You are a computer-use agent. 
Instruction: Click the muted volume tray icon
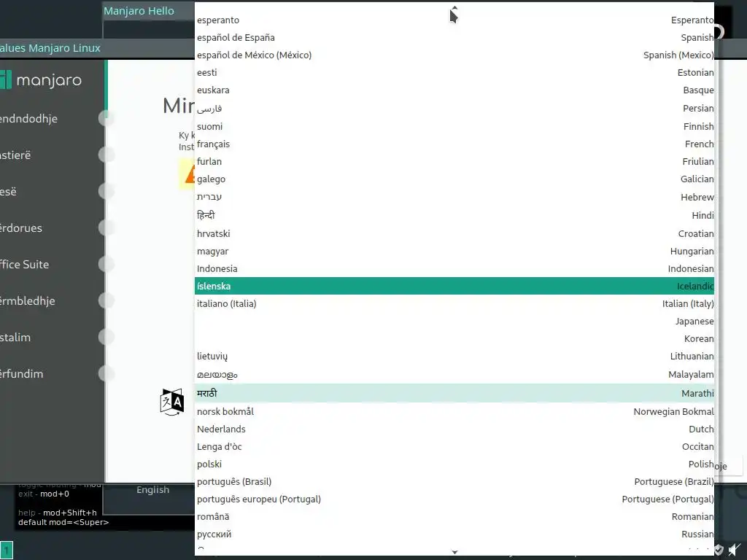pos(735,550)
